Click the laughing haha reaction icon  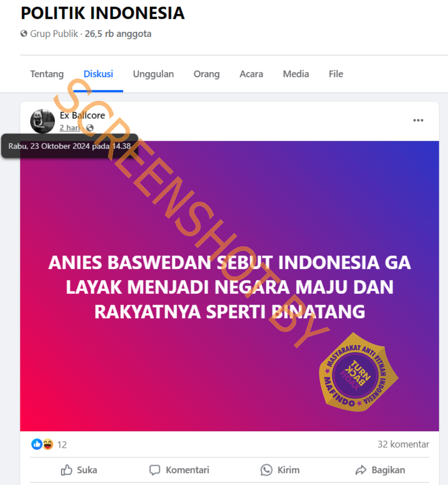[x=48, y=444]
